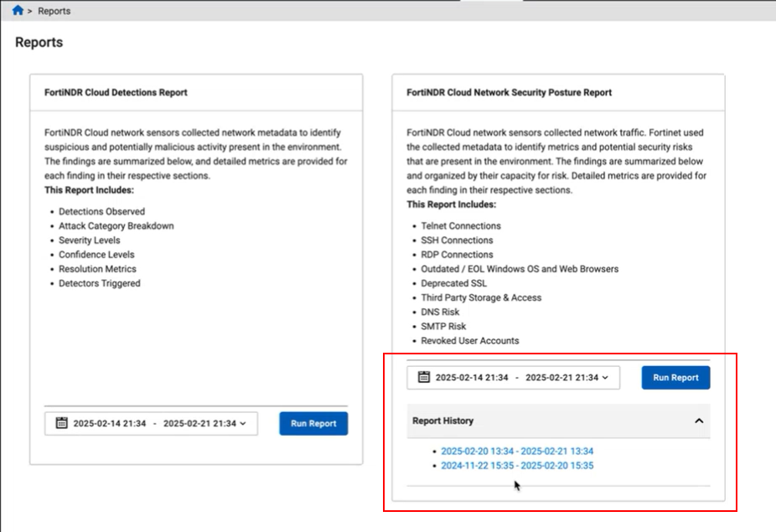This screenshot has height=532, width=776.
Task: Open the 2025-02-20 13:34 history report
Action: 517,451
